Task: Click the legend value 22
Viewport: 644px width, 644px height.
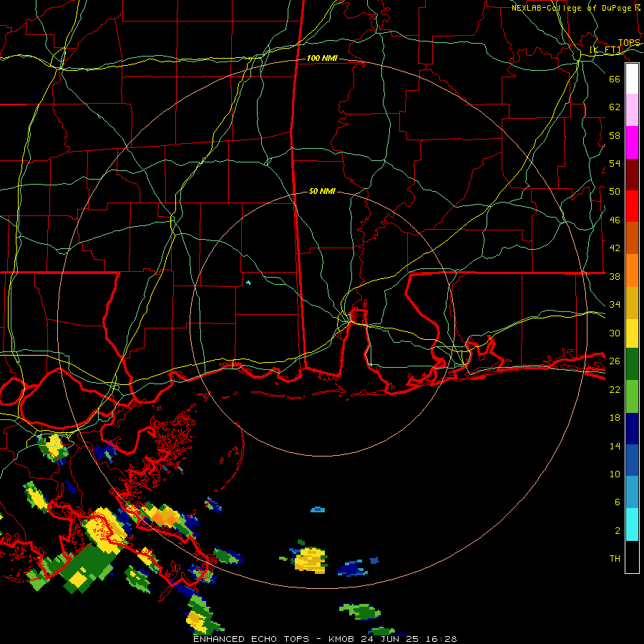Action: pos(615,390)
